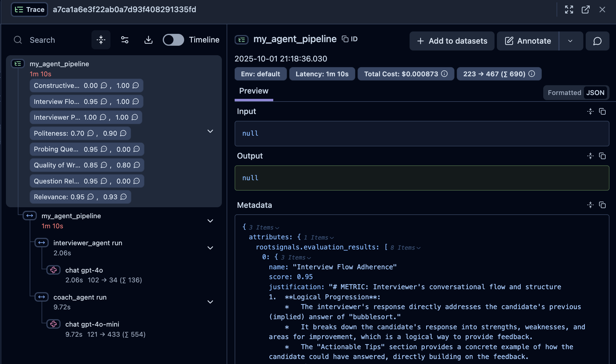
Task: Copy the Output section contents
Action: (x=602, y=156)
